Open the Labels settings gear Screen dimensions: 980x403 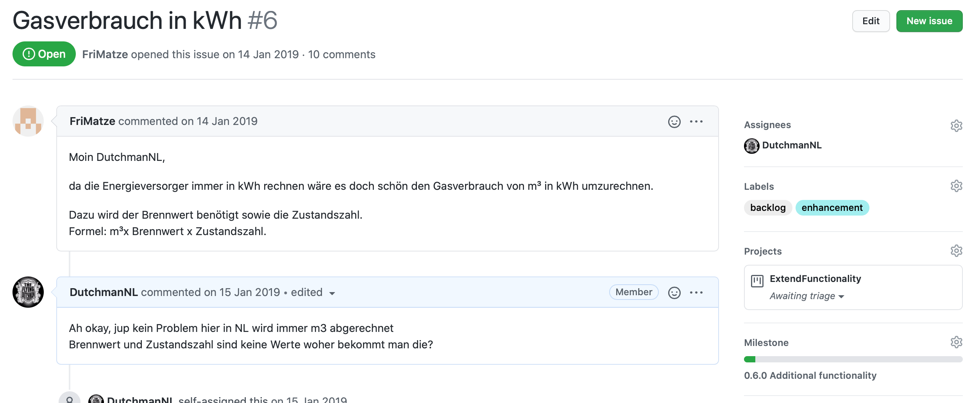pyautogui.click(x=956, y=186)
